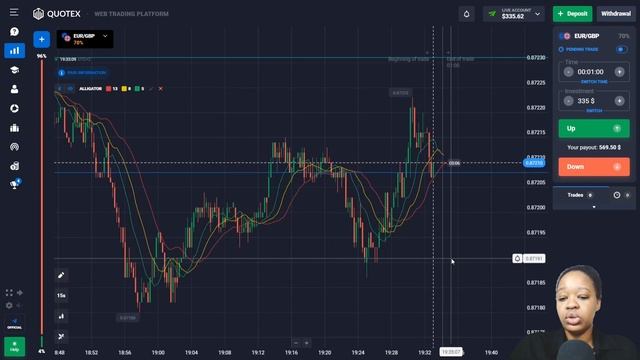The image size is (640, 360).
Task: Open the indicators tool icon
Action: 61,336
